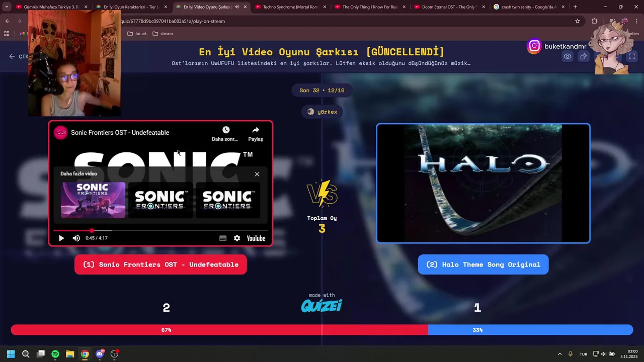The image size is (644, 362).
Task: Expand the hidden system tray icons
Action: (559, 354)
